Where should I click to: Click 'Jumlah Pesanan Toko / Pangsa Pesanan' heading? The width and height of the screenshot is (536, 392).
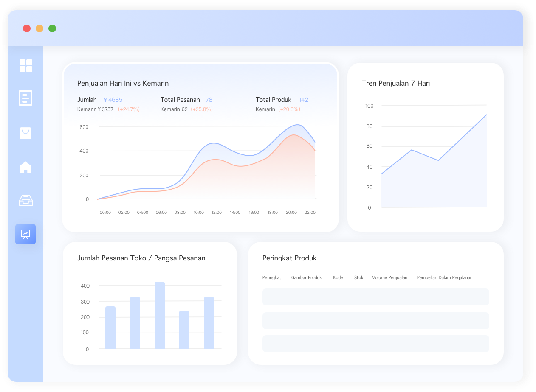pos(141,258)
